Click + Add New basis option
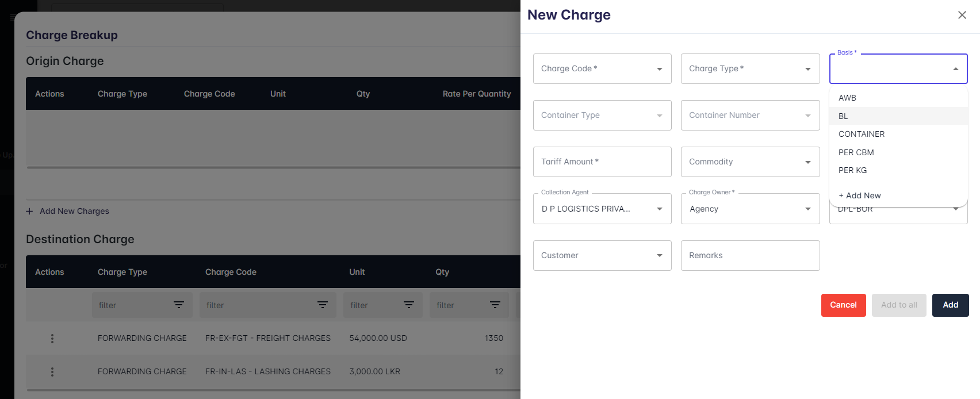 [859, 195]
